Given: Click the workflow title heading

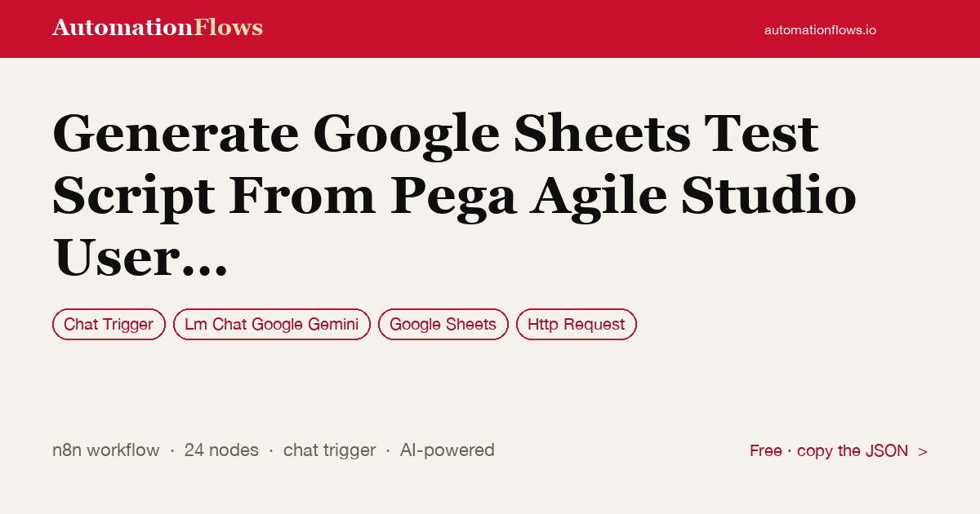Looking at the screenshot, I should coord(454,196).
